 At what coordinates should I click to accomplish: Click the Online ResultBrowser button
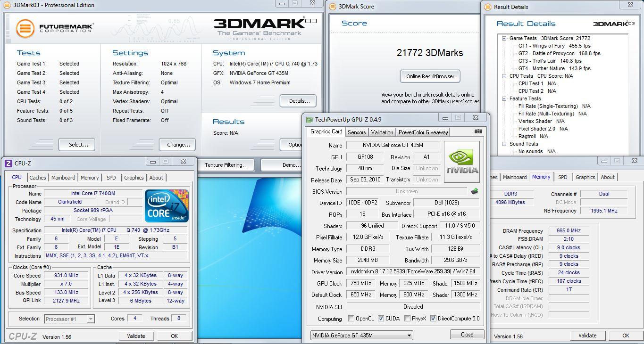click(x=430, y=76)
